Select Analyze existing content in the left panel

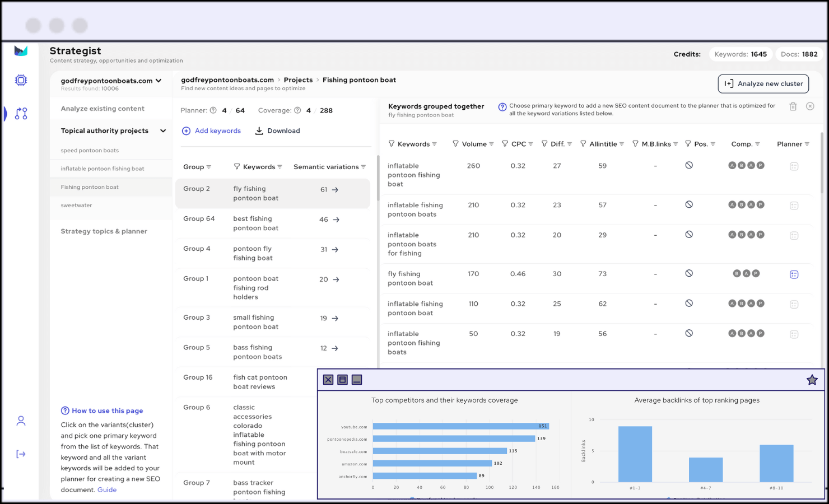tap(103, 109)
